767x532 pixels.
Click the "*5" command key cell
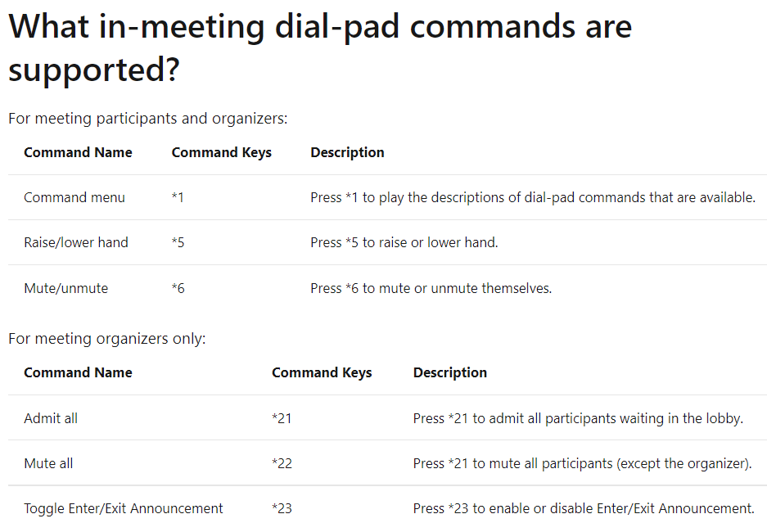point(178,242)
